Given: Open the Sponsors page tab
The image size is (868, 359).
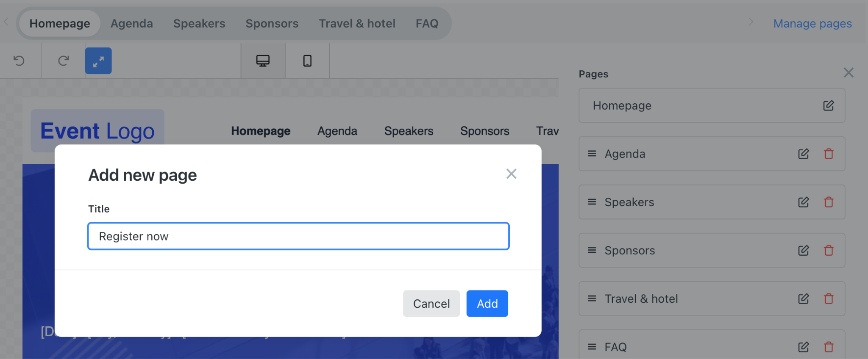Looking at the screenshot, I should [x=272, y=23].
